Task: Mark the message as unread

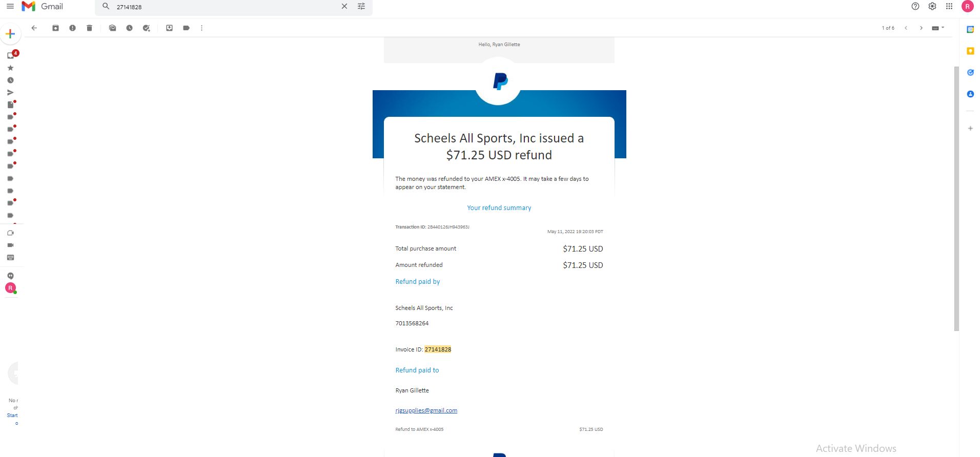Action: tap(112, 28)
